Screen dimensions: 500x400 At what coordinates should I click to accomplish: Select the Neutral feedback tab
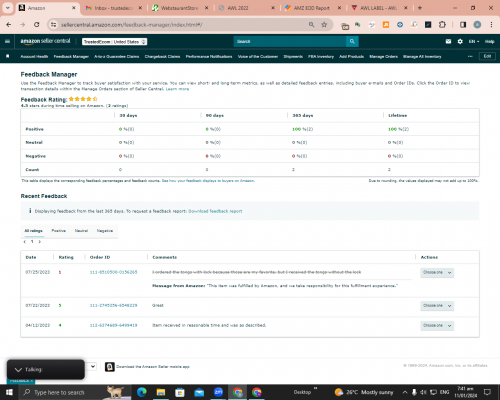pos(81,231)
